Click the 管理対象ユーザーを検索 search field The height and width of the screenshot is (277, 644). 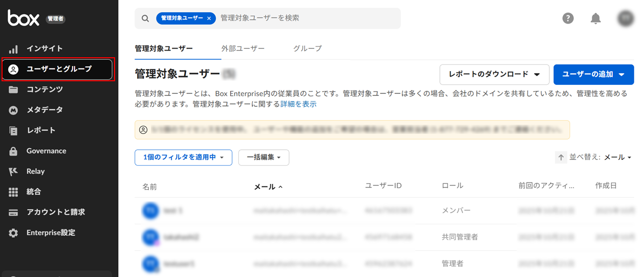(307, 18)
